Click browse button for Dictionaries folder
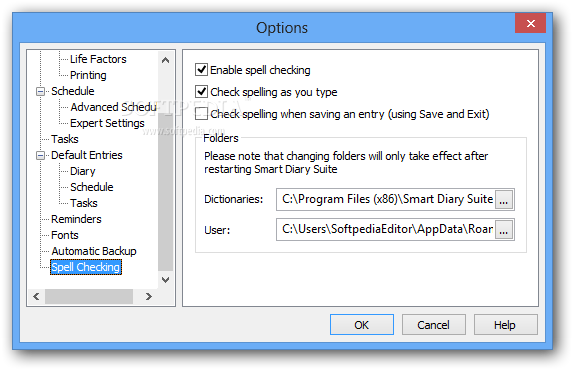 504,200
